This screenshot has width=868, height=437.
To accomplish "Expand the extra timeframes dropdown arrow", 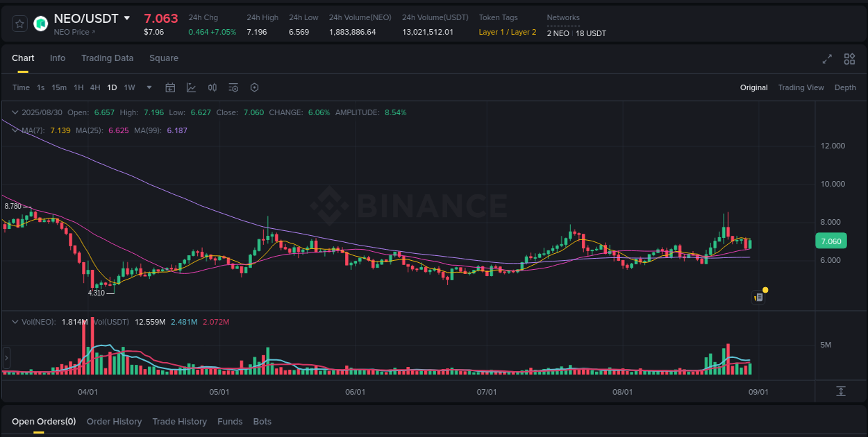I will point(149,87).
